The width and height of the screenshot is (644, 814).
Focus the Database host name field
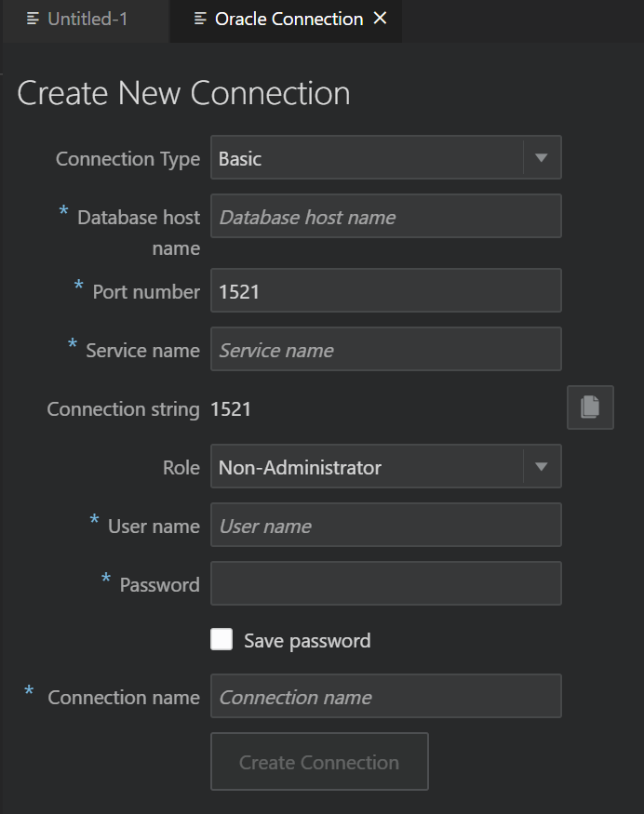[x=385, y=215]
